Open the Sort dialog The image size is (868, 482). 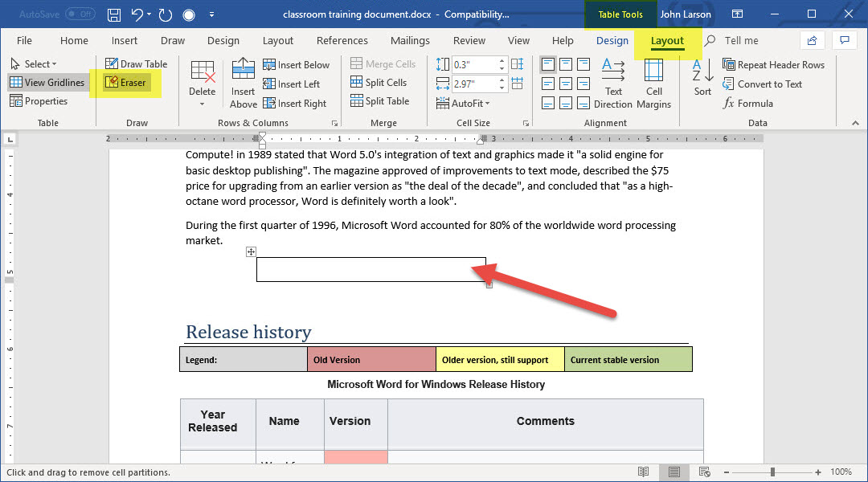[x=702, y=78]
